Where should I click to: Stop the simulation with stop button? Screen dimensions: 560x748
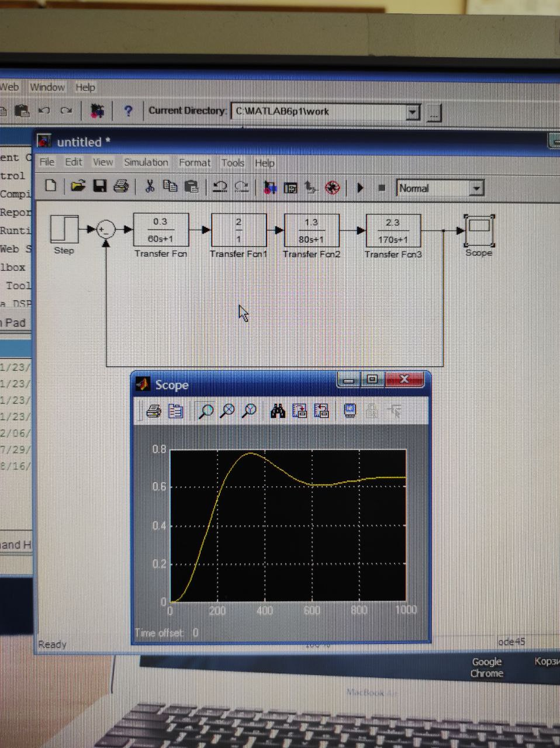(x=382, y=188)
